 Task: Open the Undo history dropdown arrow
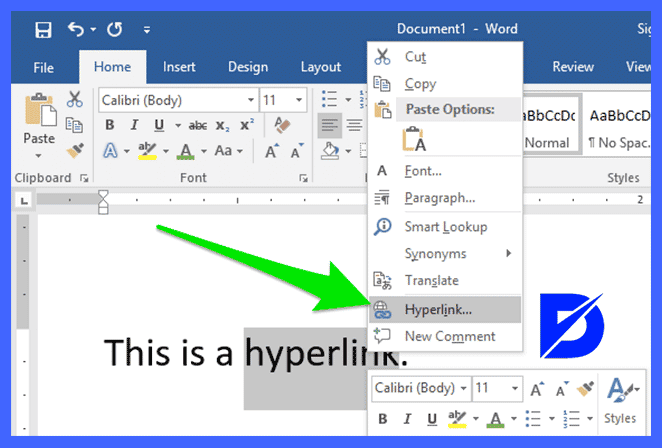coord(93,30)
